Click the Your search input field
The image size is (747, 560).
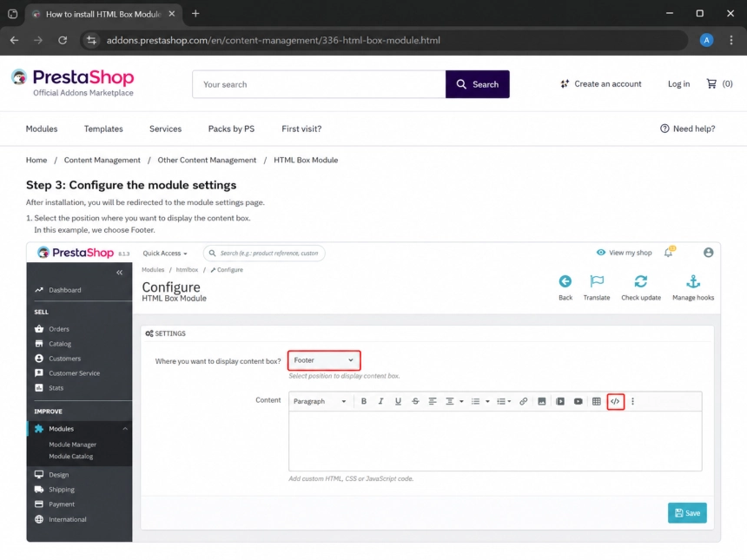pos(319,84)
